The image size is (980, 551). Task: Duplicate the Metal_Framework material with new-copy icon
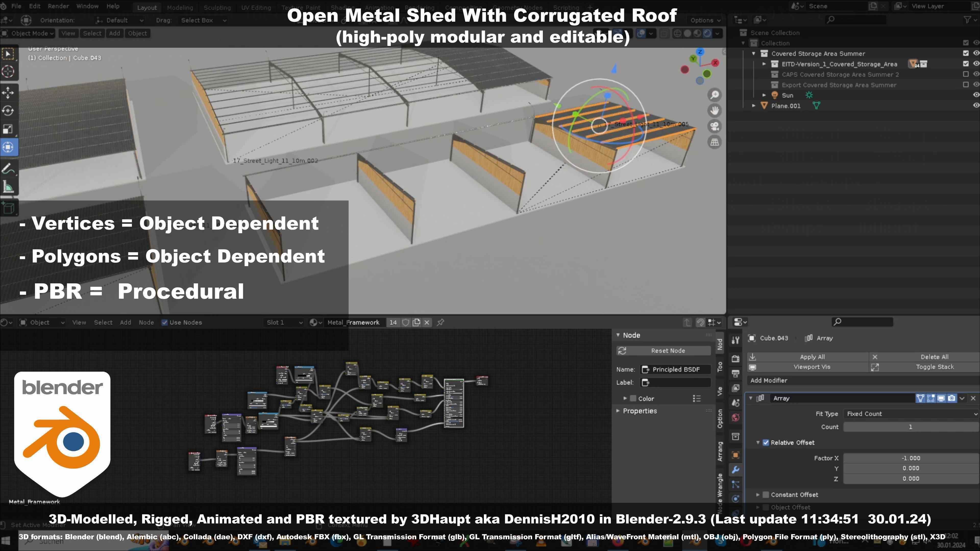click(416, 322)
